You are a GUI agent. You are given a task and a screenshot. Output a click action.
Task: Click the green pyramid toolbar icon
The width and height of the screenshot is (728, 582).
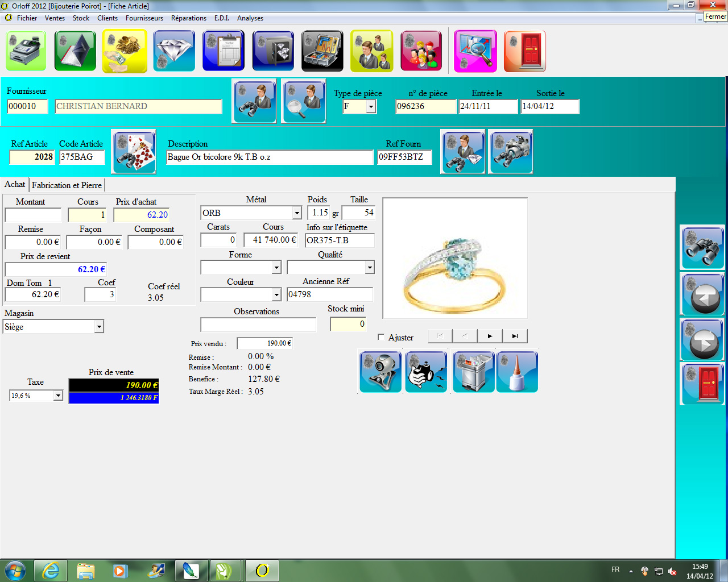coord(76,51)
